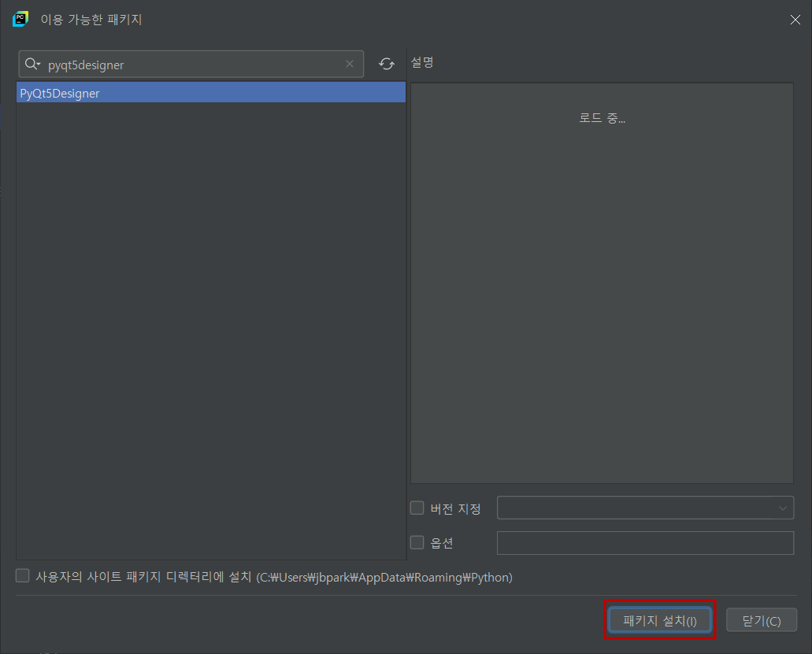Click the options text field

(x=645, y=543)
